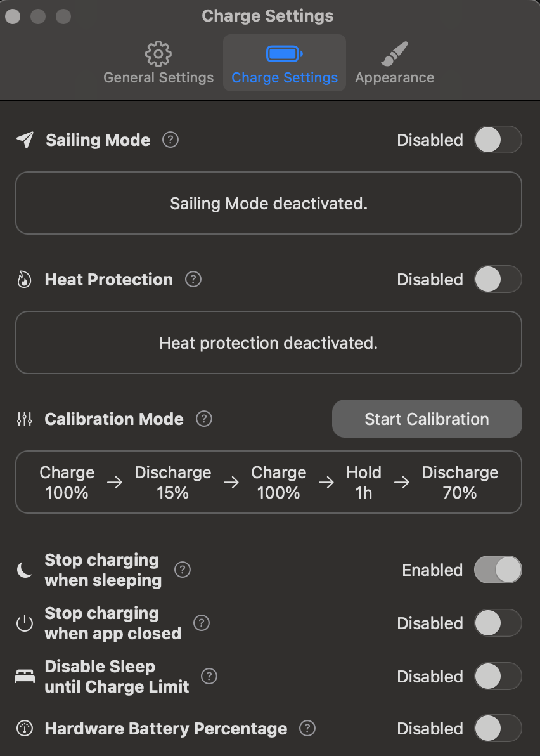The height and width of the screenshot is (756, 540).
Task: Enable Stop charging when app closed
Action: pos(498,623)
